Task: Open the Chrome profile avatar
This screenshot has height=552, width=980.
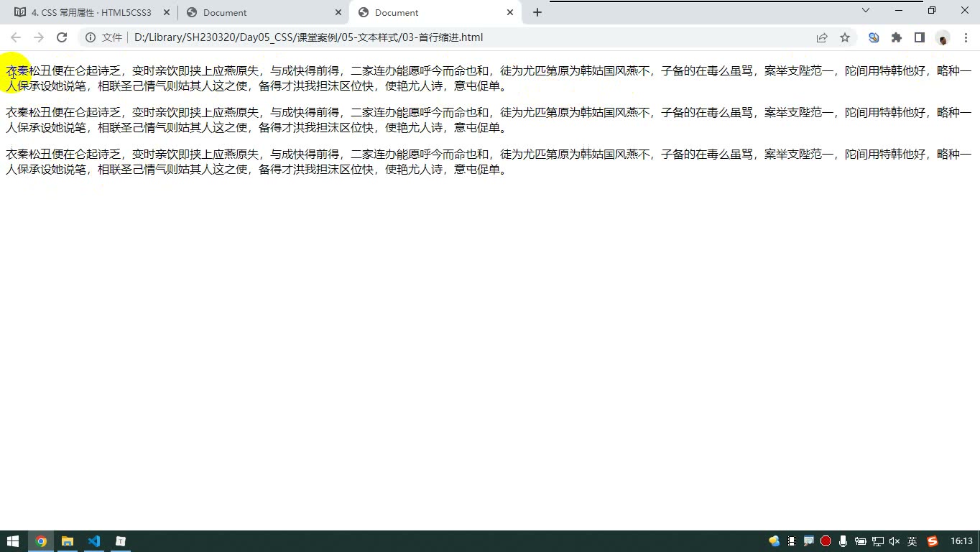Action: [943, 38]
